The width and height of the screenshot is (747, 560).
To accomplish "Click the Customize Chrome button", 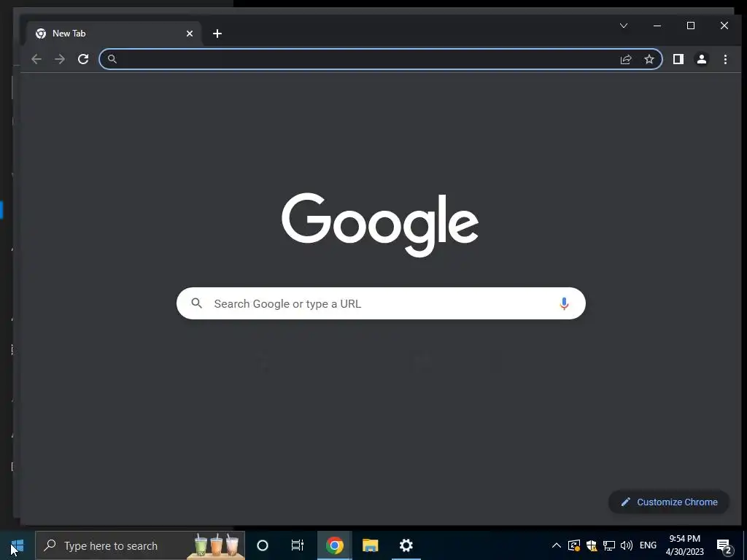I will pyautogui.click(x=669, y=502).
